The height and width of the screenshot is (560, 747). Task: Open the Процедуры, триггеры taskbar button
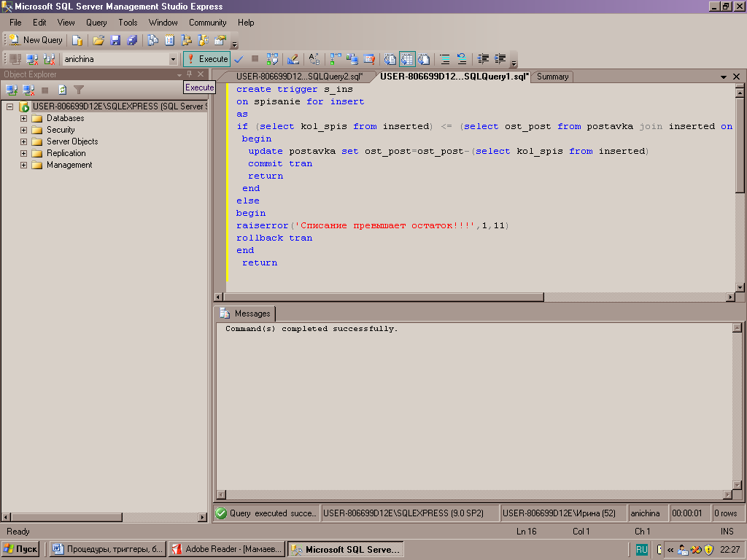tap(108, 549)
